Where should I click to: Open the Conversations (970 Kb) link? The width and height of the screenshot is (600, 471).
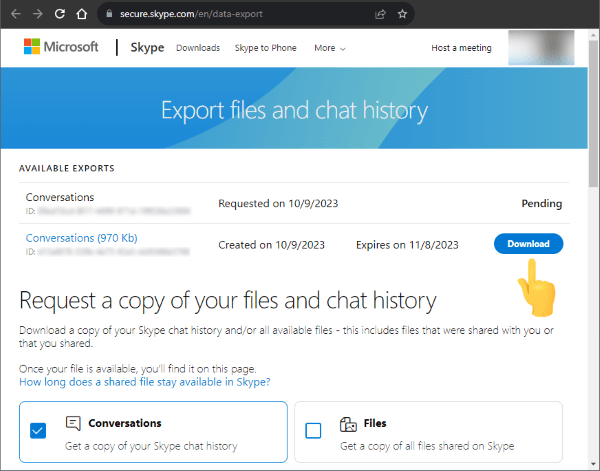pyautogui.click(x=82, y=238)
